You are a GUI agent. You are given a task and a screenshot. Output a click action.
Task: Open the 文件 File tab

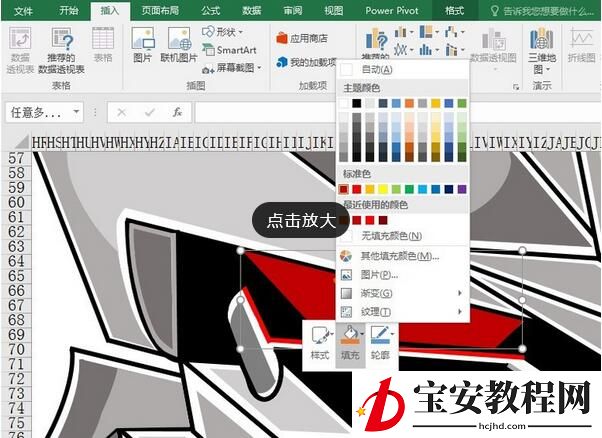coord(23,11)
